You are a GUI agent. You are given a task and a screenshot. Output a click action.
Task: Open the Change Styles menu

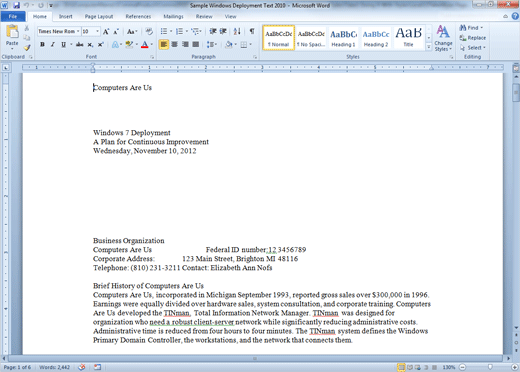tap(443, 38)
